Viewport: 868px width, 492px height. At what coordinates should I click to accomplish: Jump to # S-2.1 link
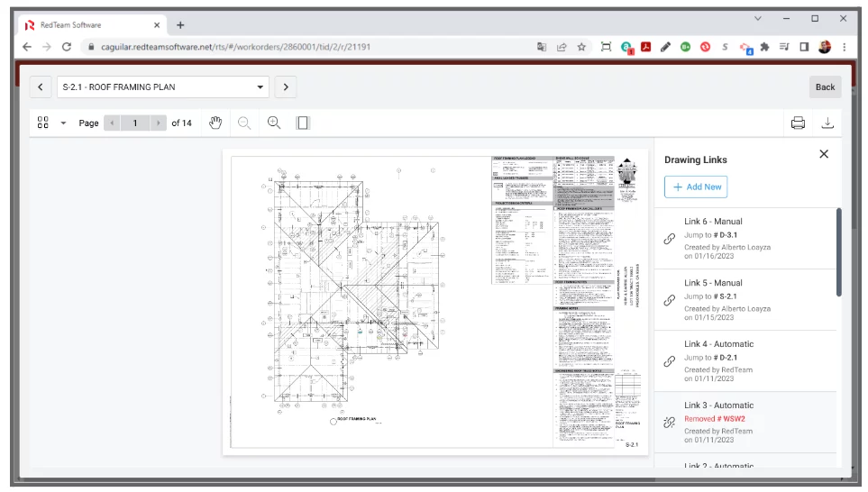point(711,296)
